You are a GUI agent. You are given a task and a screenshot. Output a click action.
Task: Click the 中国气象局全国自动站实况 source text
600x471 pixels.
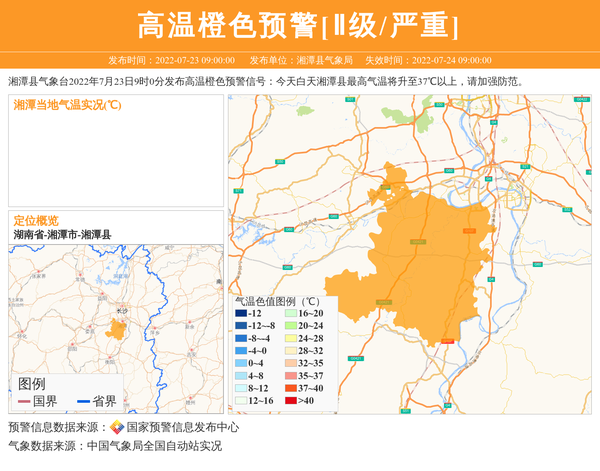coord(154,446)
